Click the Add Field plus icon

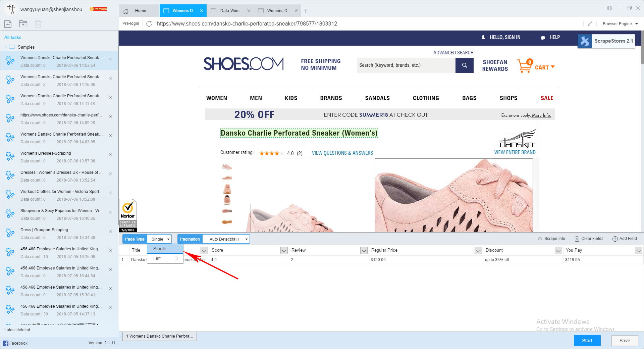(x=615, y=239)
